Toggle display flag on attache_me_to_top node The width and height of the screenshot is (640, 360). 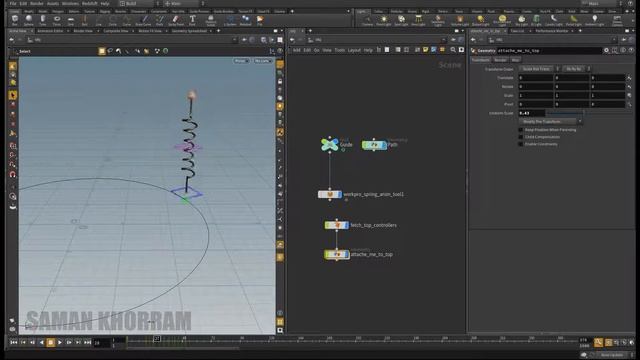pyautogui.click(x=347, y=254)
